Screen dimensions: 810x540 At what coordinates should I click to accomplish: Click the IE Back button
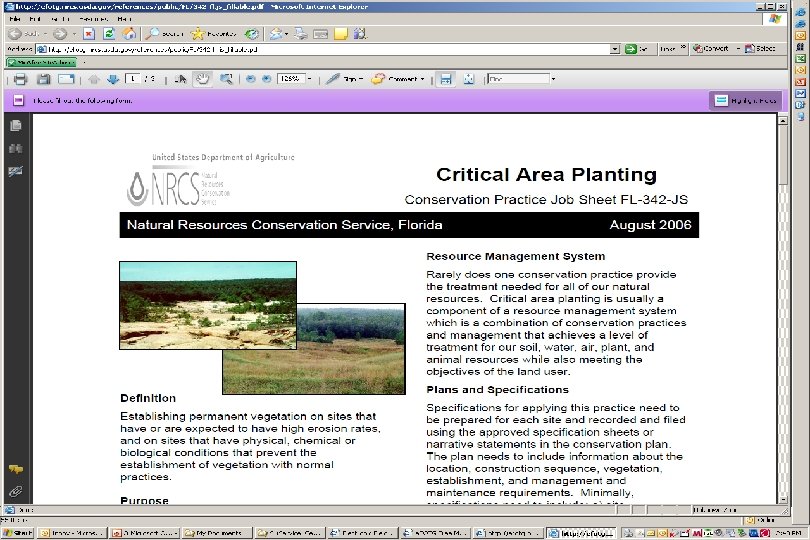(24, 34)
